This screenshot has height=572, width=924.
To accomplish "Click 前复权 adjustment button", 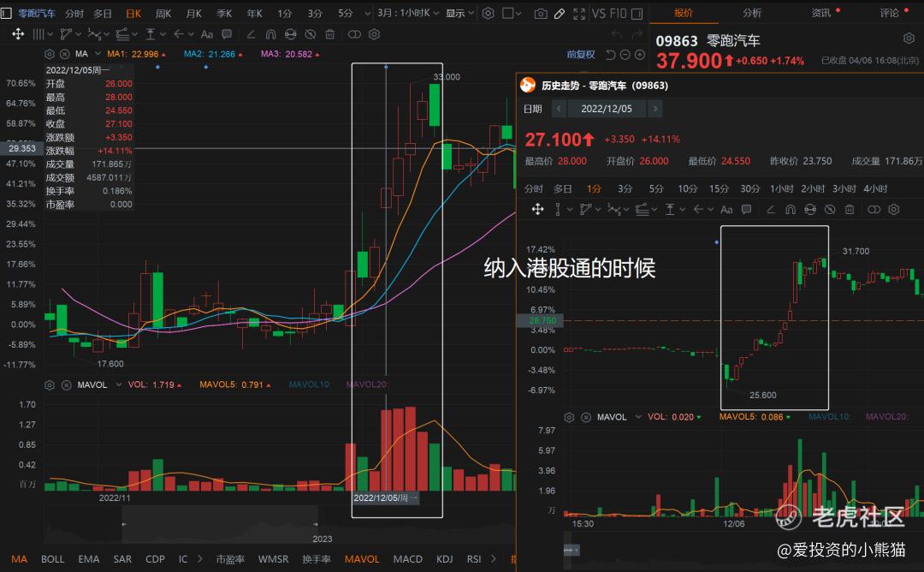I will coord(581,54).
